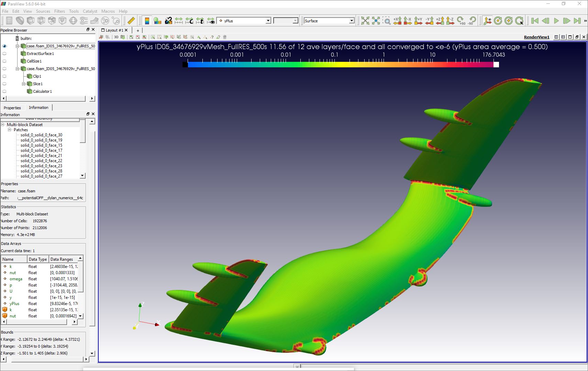
Task: Rotate view 90 degrees clockwise
Action: [x=461, y=21]
